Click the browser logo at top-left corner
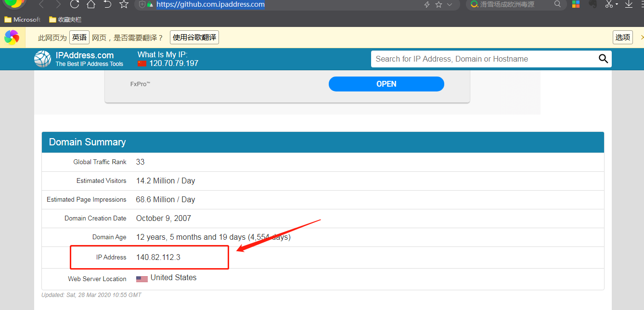Viewport: 644px width, 310px height. [14, 4]
